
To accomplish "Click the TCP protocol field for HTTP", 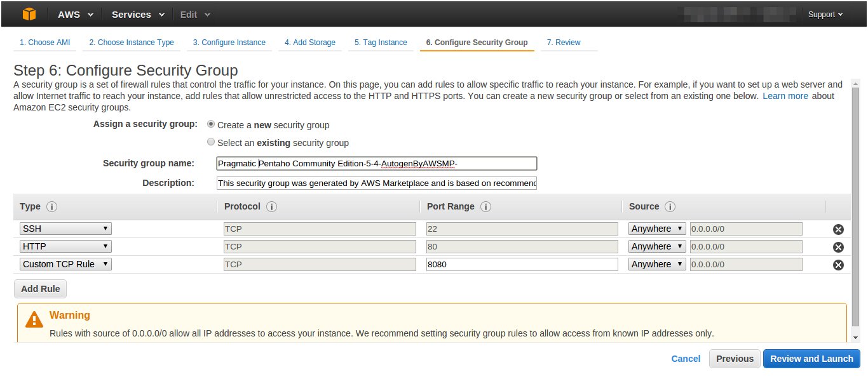I will point(320,246).
